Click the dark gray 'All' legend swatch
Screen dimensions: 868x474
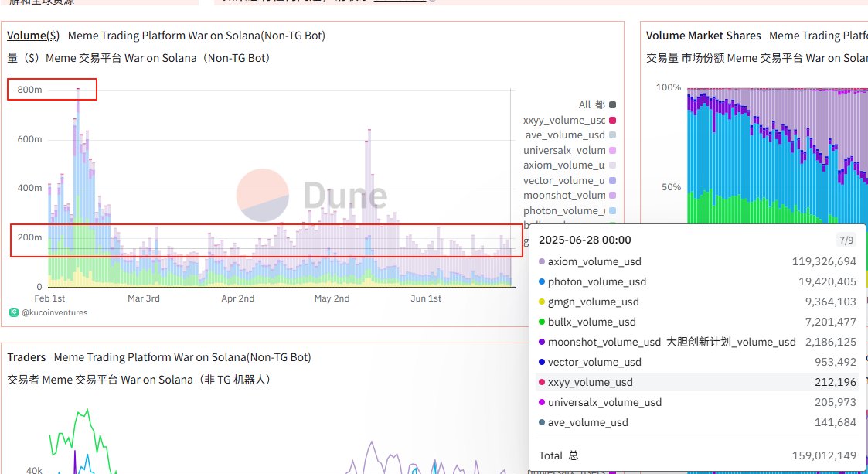point(612,104)
